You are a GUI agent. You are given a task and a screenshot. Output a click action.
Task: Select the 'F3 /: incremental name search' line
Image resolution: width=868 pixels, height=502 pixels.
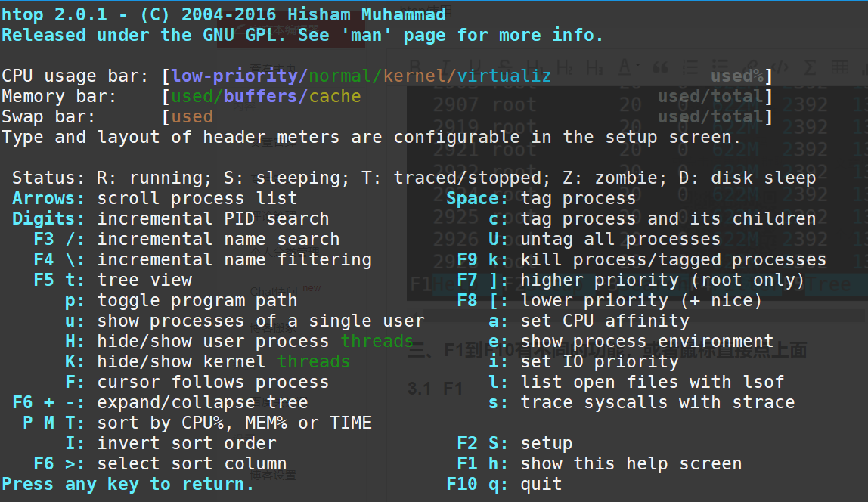pos(187,240)
